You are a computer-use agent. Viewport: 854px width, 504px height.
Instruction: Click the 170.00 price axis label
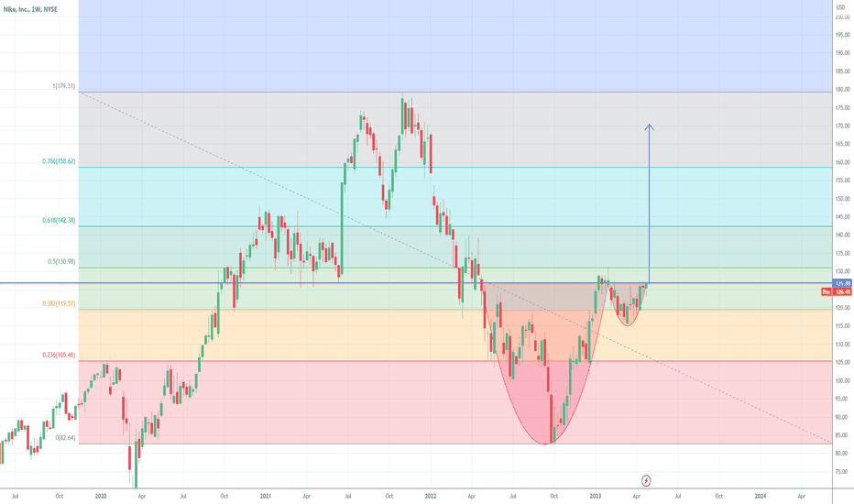(x=842, y=126)
